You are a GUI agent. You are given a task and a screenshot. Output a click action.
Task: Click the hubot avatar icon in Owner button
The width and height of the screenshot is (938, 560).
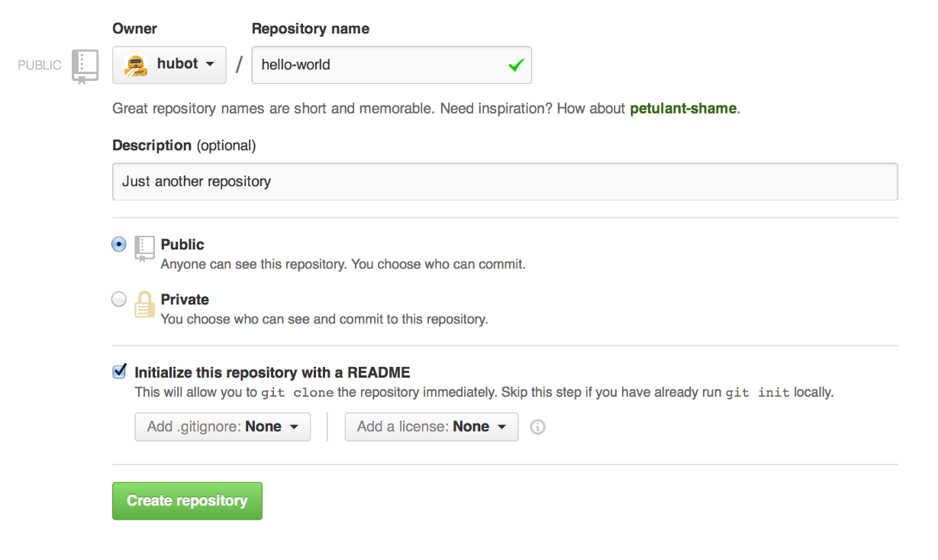136,66
